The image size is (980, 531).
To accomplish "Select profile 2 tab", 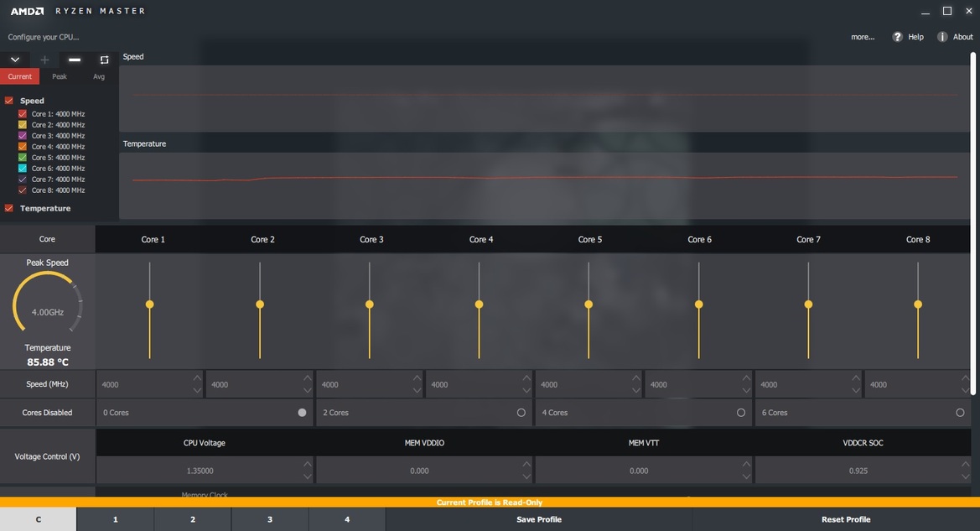I will pyautogui.click(x=193, y=519).
